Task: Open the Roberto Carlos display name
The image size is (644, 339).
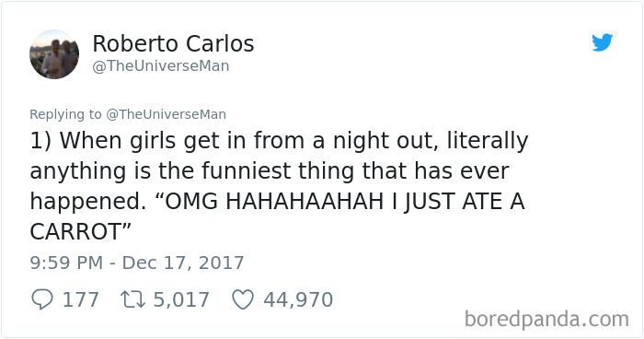Action: 173,43
